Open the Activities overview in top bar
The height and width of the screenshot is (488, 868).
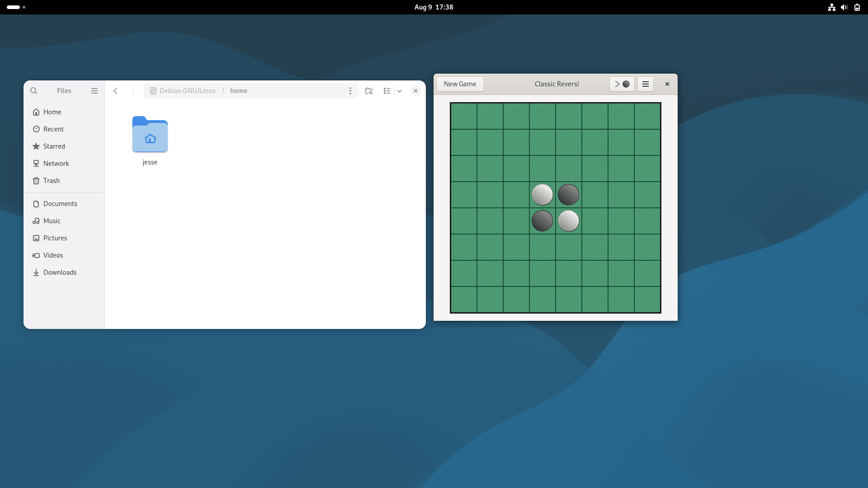16,7
